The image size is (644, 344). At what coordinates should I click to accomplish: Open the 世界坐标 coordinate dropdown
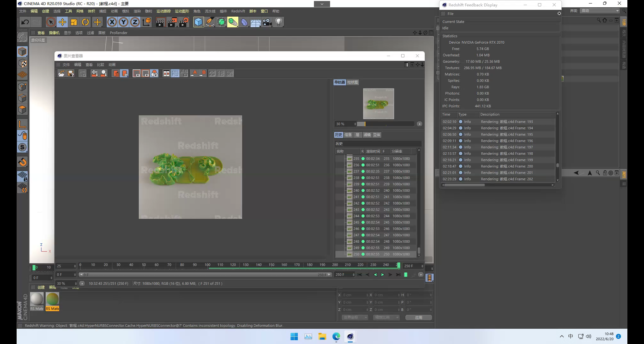pyautogui.click(x=355, y=317)
